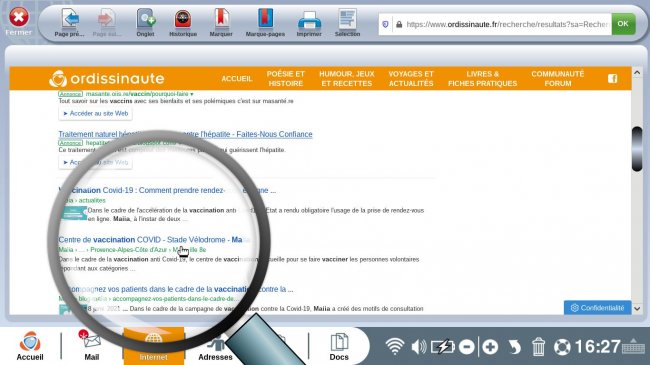
Task: Close the browser with Fermer
Action: 19,21
